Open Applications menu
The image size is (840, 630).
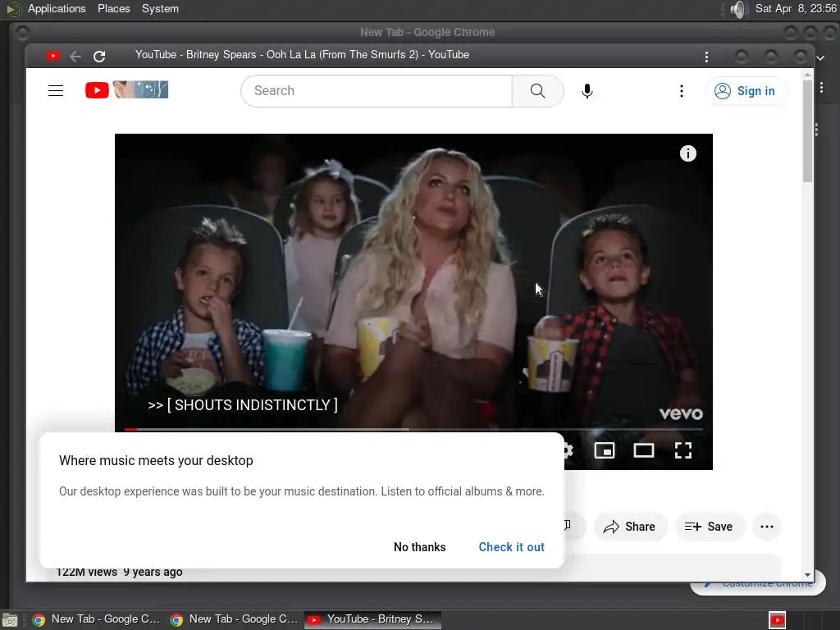click(57, 8)
